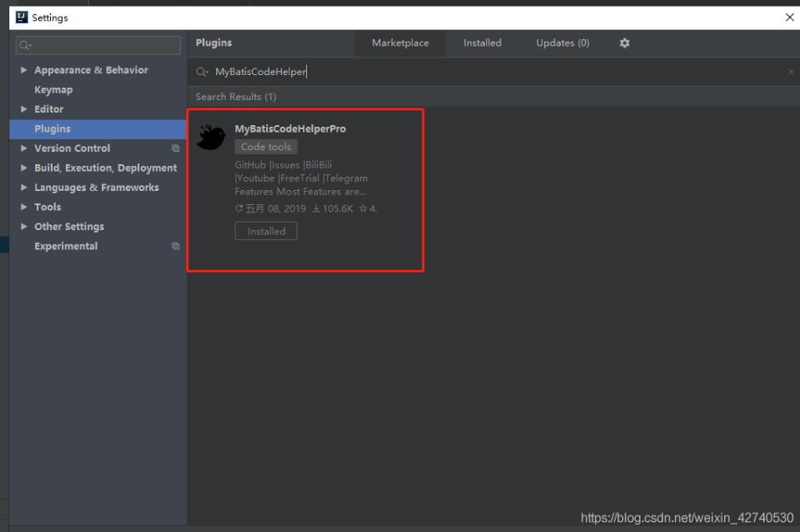Expand the Build, Execution, Deployment node

pos(23,168)
